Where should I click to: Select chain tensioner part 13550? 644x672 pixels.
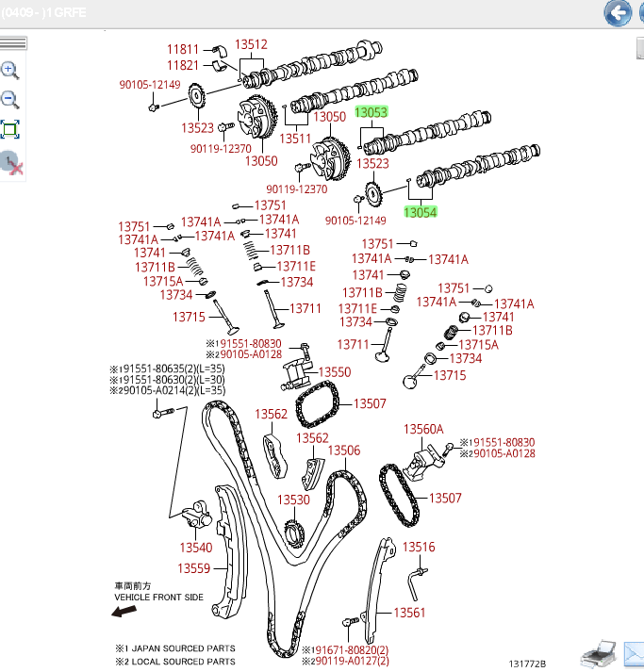pos(335,372)
